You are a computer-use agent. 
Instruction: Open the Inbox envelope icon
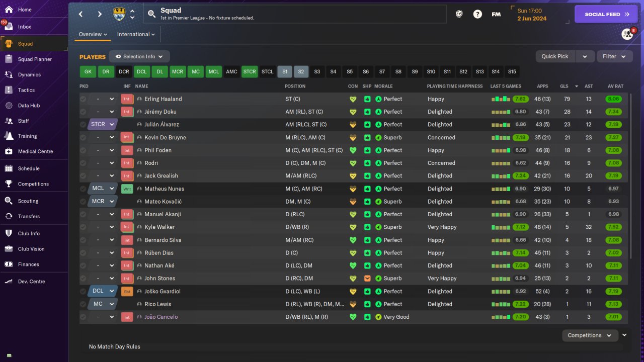tap(9, 27)
